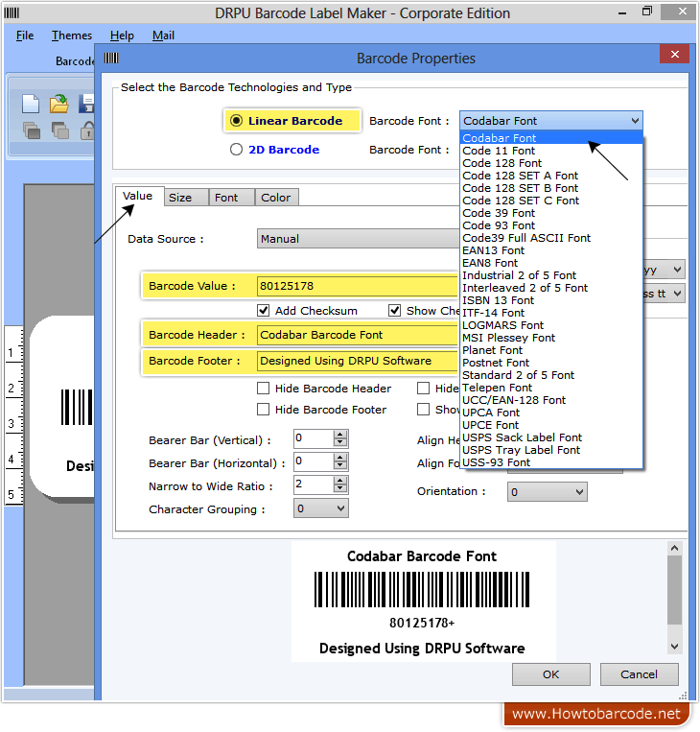The height and width of the screenshot is (732, 700).
Task: Select Code 93 Font in the list
Action: (x=551, y=225)
